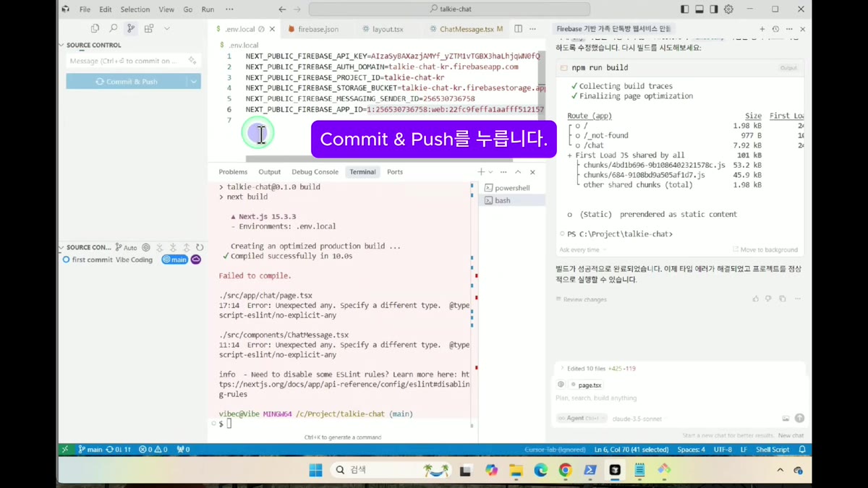
Task: Open the Extensions view icon
Action: tap(149, 28)
